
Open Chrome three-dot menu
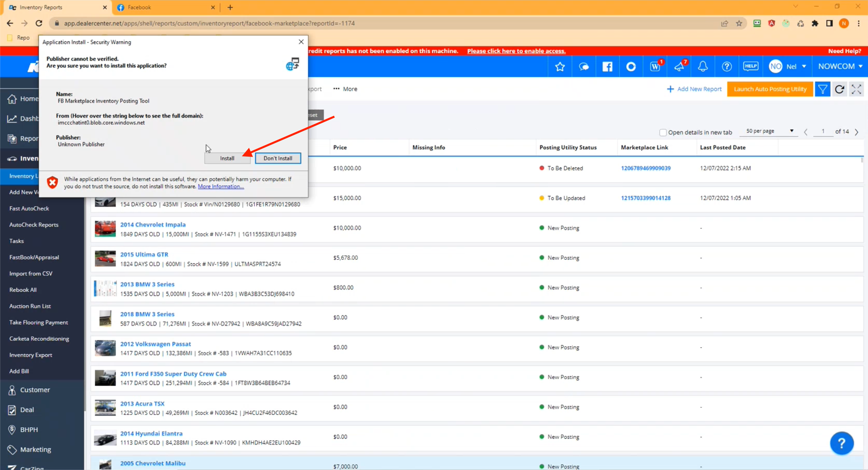[x=859, y=23]
